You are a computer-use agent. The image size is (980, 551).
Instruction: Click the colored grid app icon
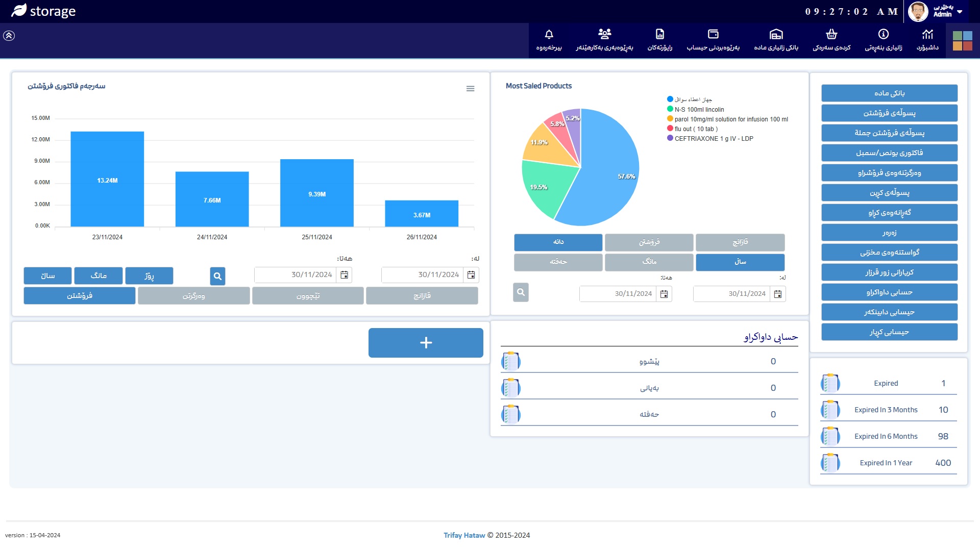963,41
